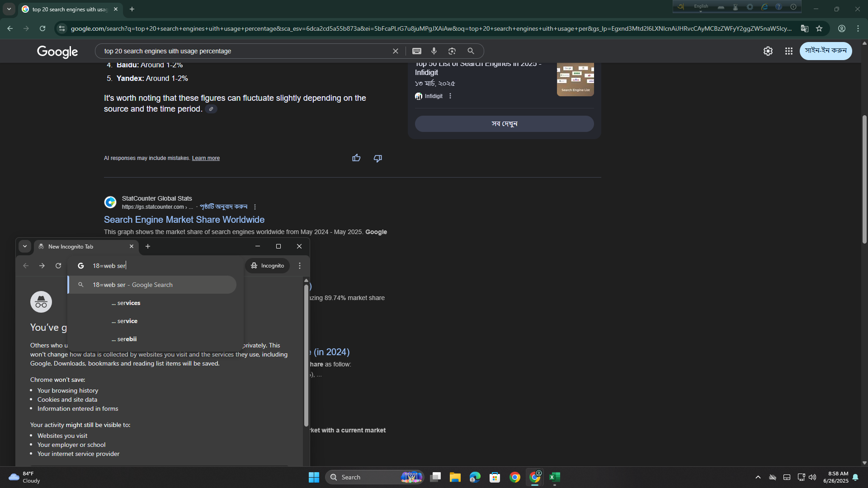Click taskbar Search box
Viewport: 868px width, 488px height.
tap(374, 477)
